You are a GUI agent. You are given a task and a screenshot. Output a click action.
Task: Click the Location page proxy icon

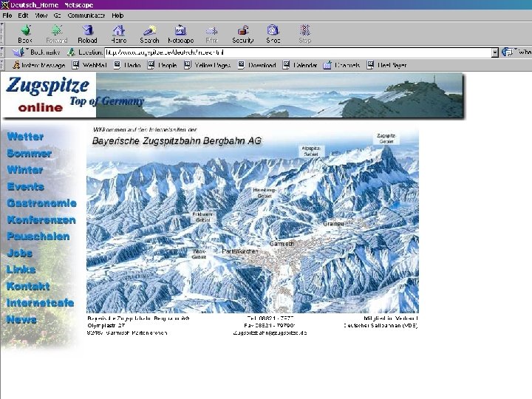71,52
